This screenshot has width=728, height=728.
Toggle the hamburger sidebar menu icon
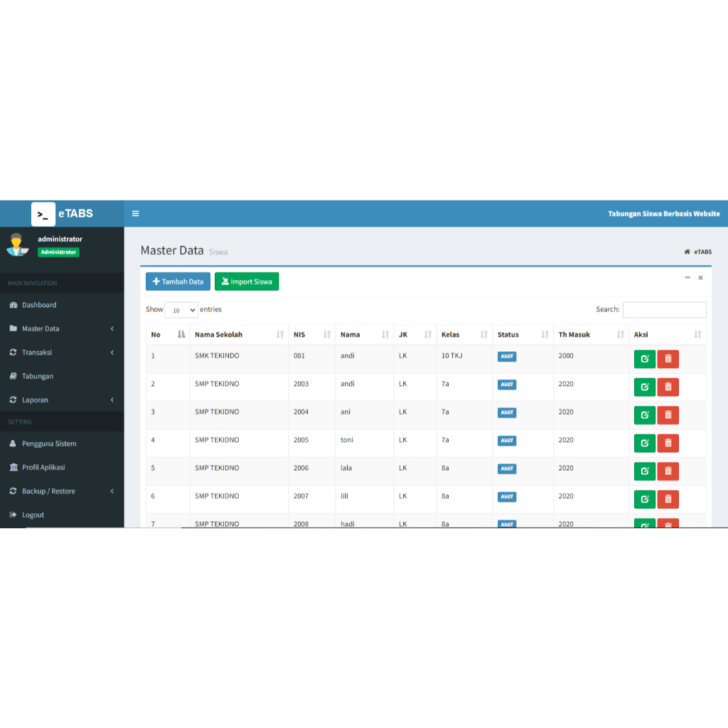point(136,213)
